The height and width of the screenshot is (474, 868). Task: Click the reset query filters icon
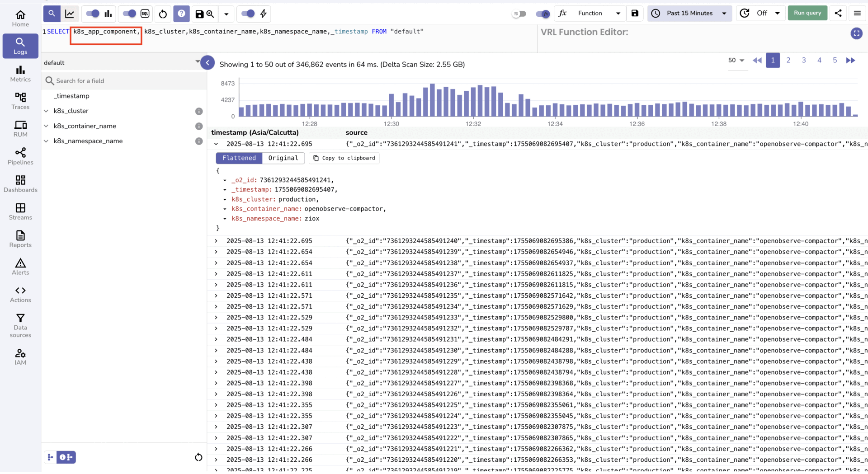point(163,14)
